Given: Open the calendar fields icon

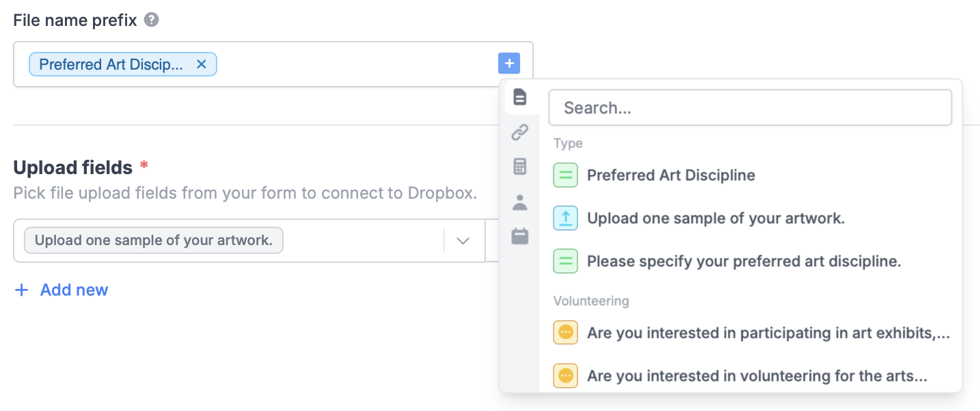Looking at the screenshot, I should [x=520, y=236].
